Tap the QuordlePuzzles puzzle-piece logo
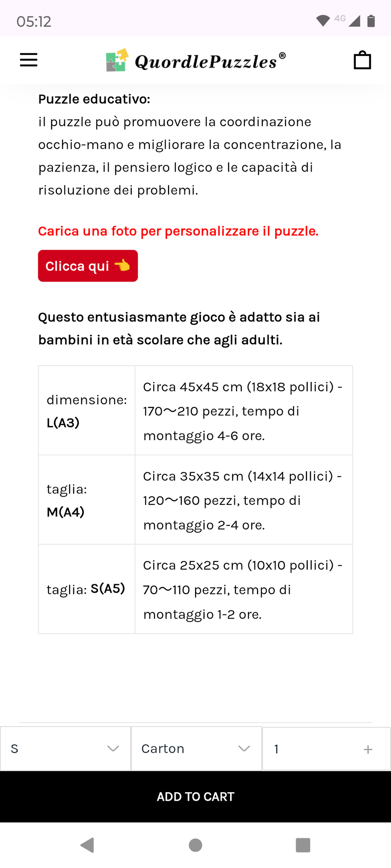 pyautogui.click(x=117, y=60)
